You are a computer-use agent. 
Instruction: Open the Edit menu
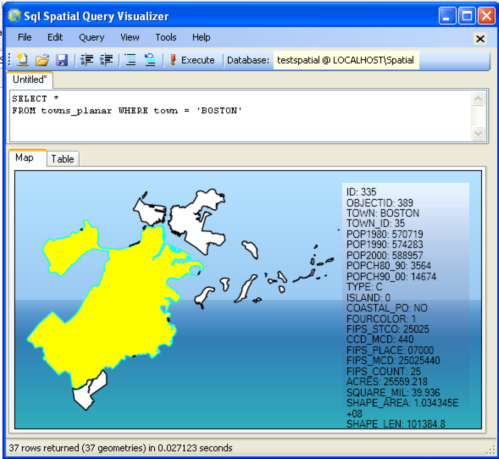[55, 37]
